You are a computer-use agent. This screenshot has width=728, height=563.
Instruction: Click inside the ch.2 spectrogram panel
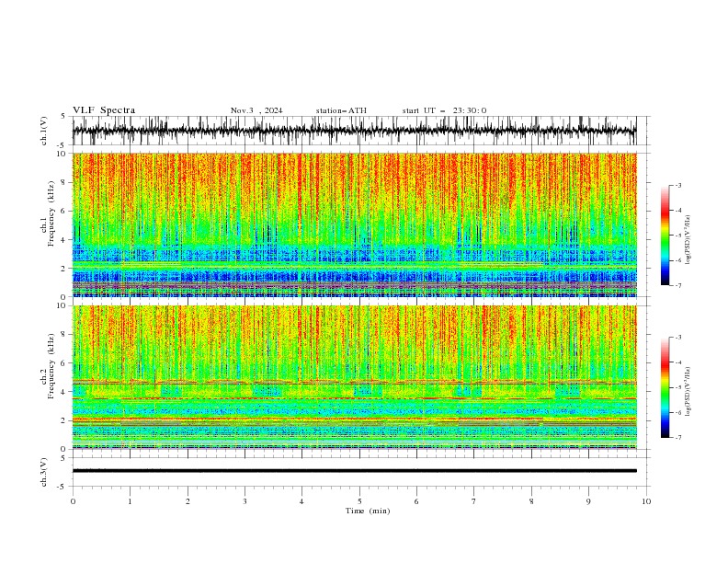coord(354,377)
